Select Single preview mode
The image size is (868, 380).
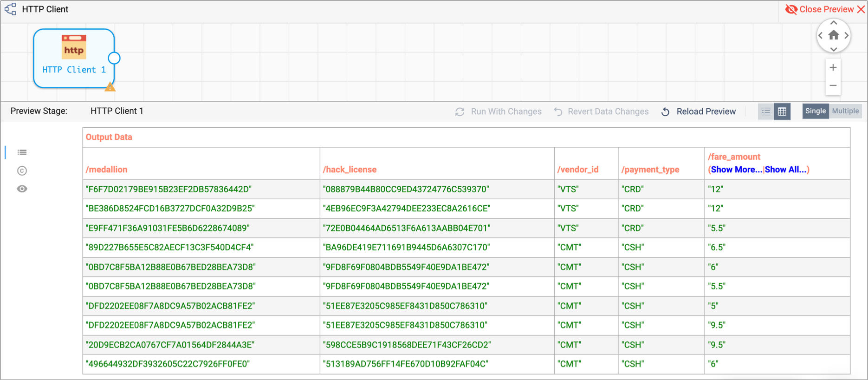(816, 111)
